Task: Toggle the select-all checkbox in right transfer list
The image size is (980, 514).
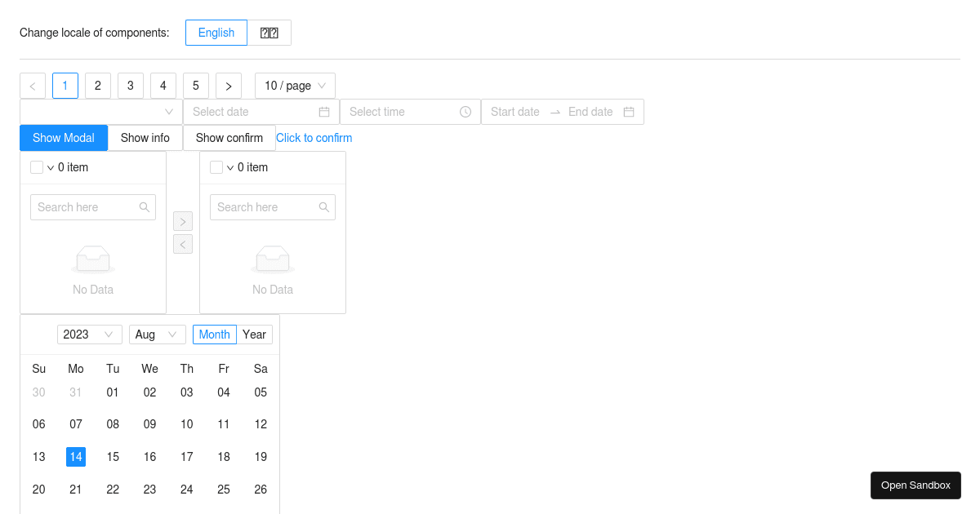Action: (216, 167)
